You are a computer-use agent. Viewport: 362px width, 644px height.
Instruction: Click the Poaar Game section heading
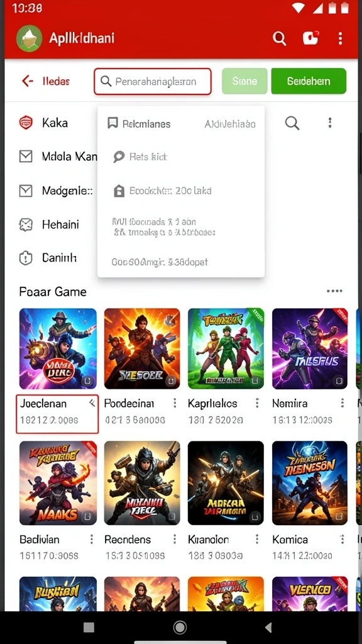tap(53, 292)
